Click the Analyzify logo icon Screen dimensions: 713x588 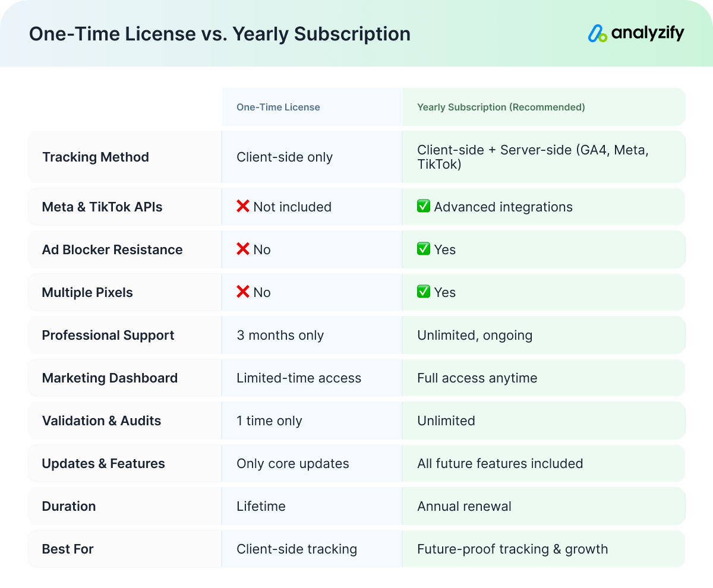[598, 34]
